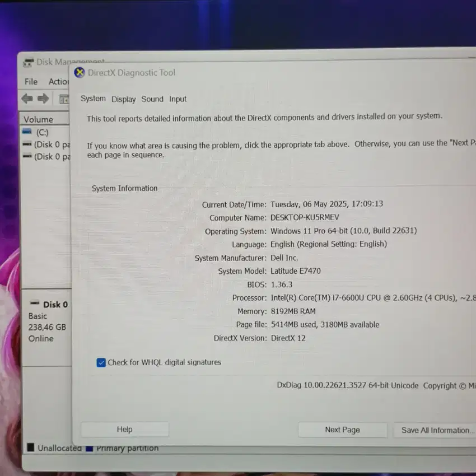This screenshot has width=476, height=476.
Task: Click the DxDiag 10.00.22621.3527 version text
Action: 348,385
